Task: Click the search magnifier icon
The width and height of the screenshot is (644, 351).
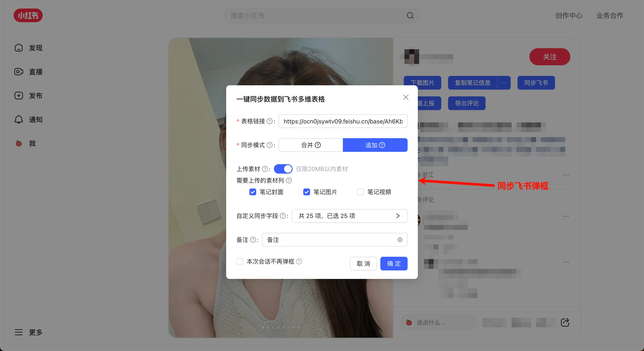Action: (x=410, y=16)
